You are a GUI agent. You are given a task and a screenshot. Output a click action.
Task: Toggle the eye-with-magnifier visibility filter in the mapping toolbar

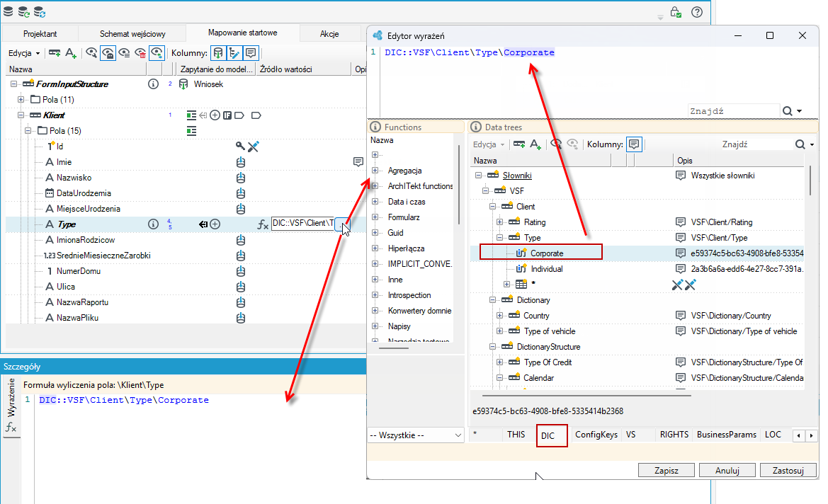pos(91,53)
